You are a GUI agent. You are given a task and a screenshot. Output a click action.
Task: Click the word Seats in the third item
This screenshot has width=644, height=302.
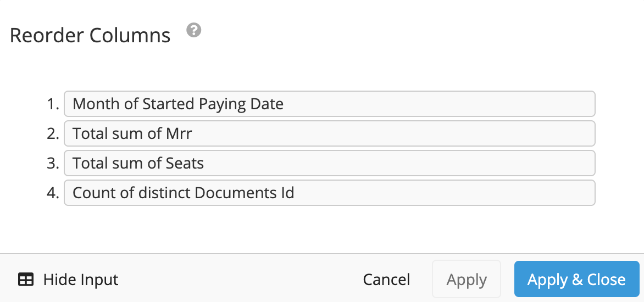[x=185, y=163]
